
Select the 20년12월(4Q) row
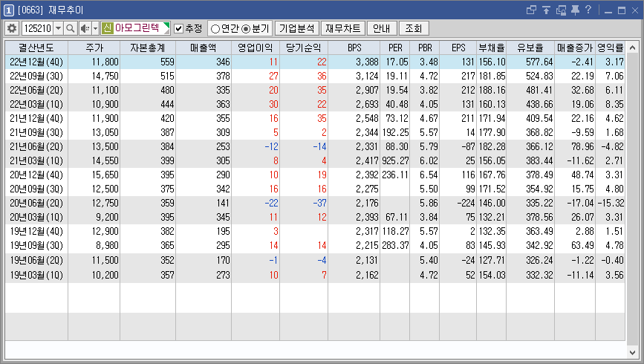tap(315, 175)
